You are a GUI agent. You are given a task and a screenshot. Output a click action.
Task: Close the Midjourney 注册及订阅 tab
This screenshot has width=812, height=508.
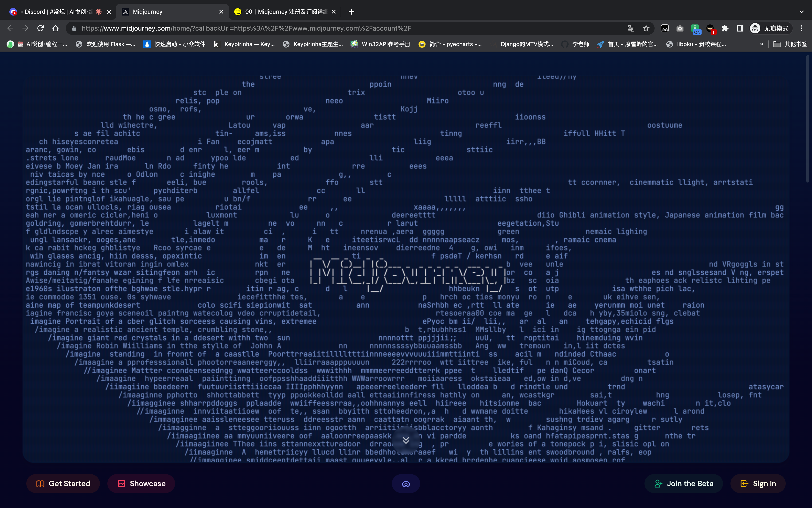(334, 12)
